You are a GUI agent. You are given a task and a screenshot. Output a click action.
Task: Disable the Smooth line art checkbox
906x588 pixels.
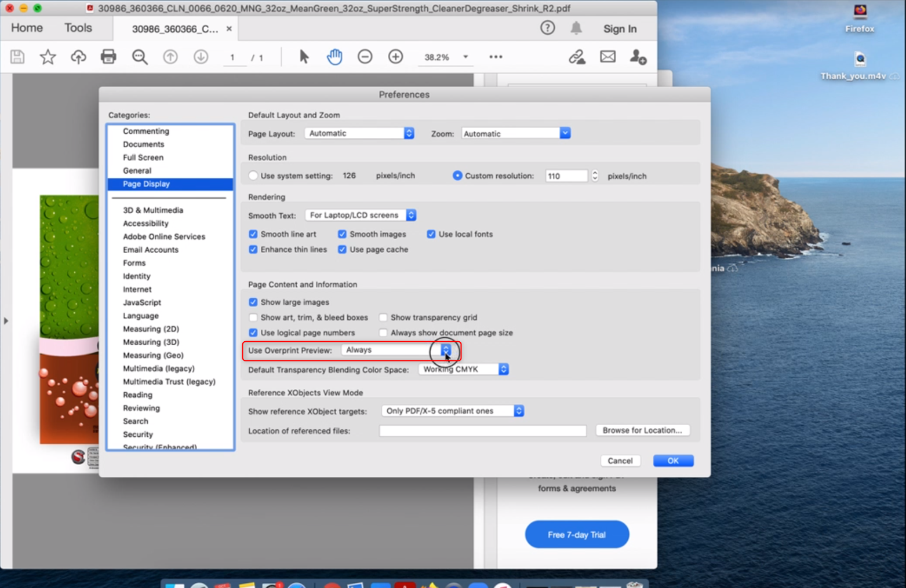coord(253,234)
